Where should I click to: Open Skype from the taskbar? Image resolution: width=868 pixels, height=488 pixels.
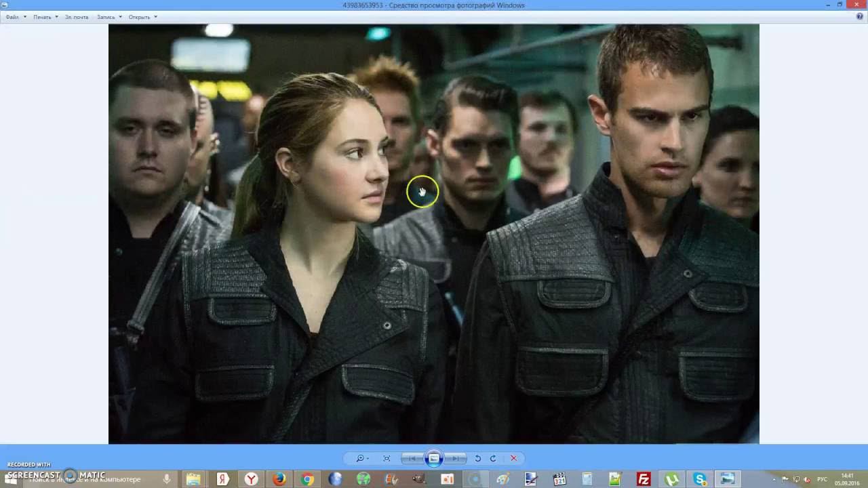(699, 479)
